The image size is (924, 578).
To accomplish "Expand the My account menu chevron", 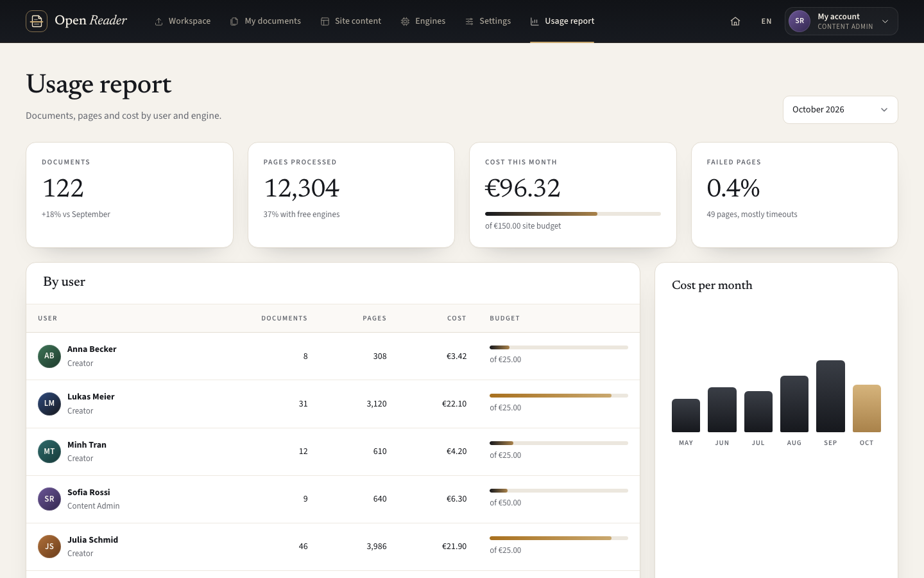I will pos(886,21).
